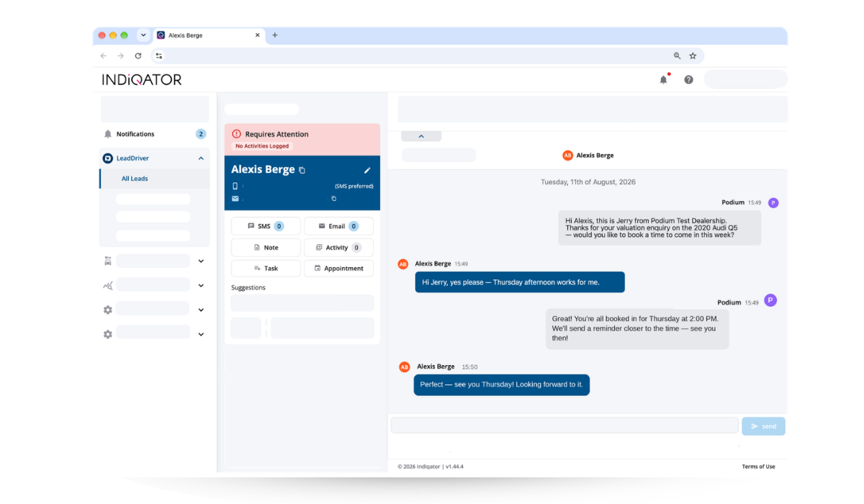Collapse the LeadDriver section

(x=201, y=158)
